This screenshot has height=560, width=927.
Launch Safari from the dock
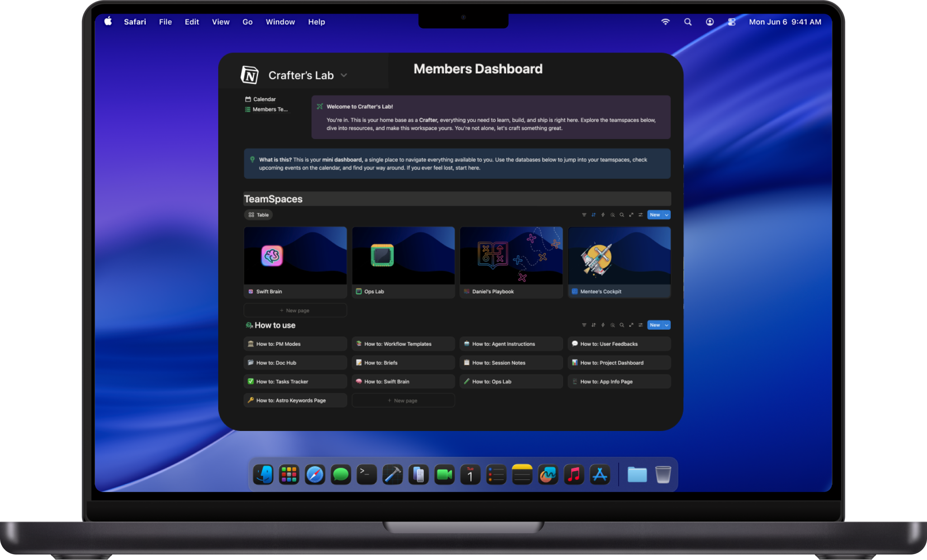point(315,474)
